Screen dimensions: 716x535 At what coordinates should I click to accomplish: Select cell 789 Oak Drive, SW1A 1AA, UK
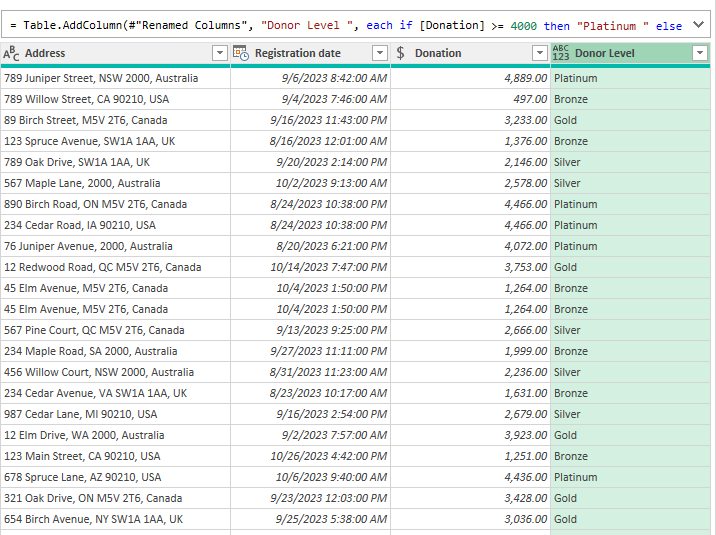click(x=116, y=162)
